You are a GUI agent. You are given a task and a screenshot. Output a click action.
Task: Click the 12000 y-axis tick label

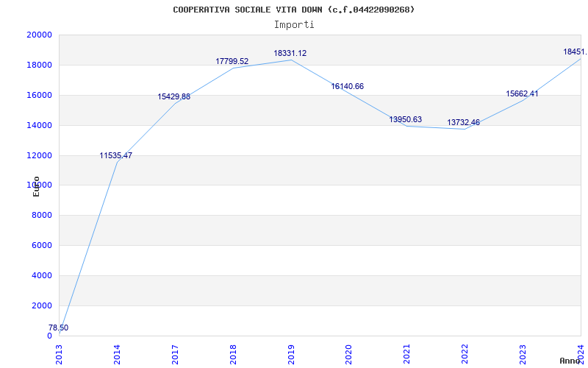coord(39,155)
